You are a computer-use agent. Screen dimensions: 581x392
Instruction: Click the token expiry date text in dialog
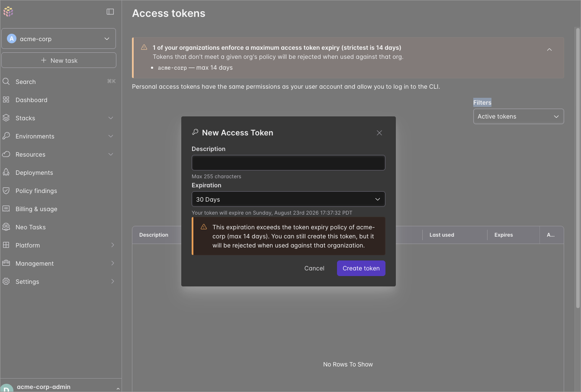[x=272, y=213]
